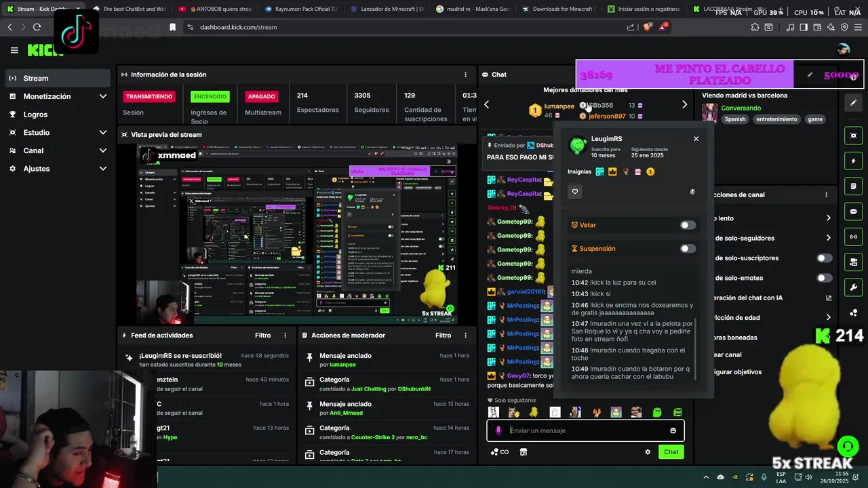Click the heart icon in LeugimRS popup
The width and height of the screenshot is (868, 488).
[575, 192]
